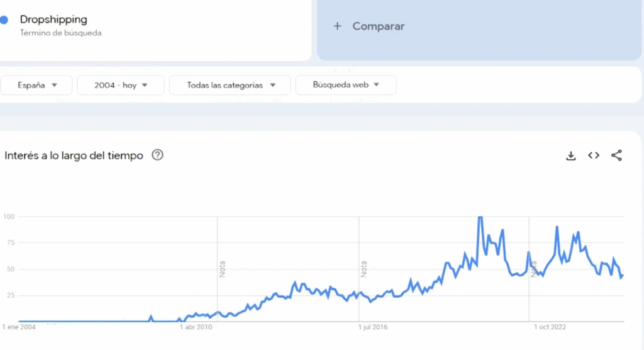The image size is (644, 350).
Task: Click the chart's highest peak at 100
Action: click(480, 217)
